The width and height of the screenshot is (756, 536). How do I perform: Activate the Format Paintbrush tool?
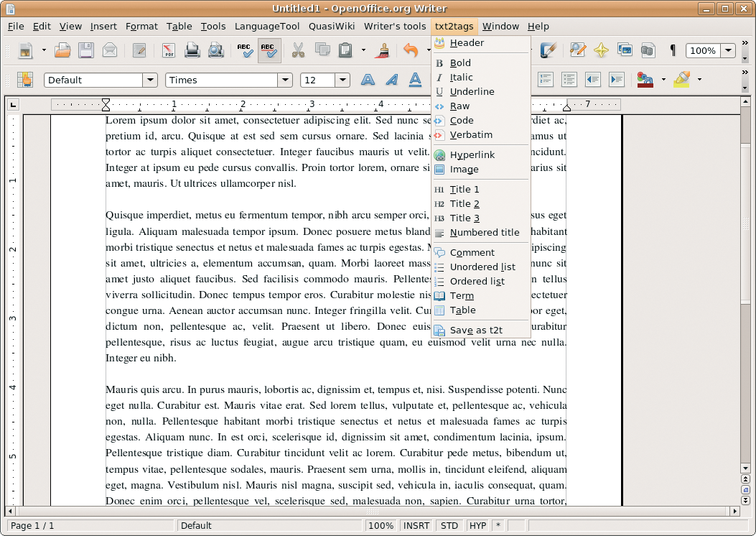coord(384,50)
